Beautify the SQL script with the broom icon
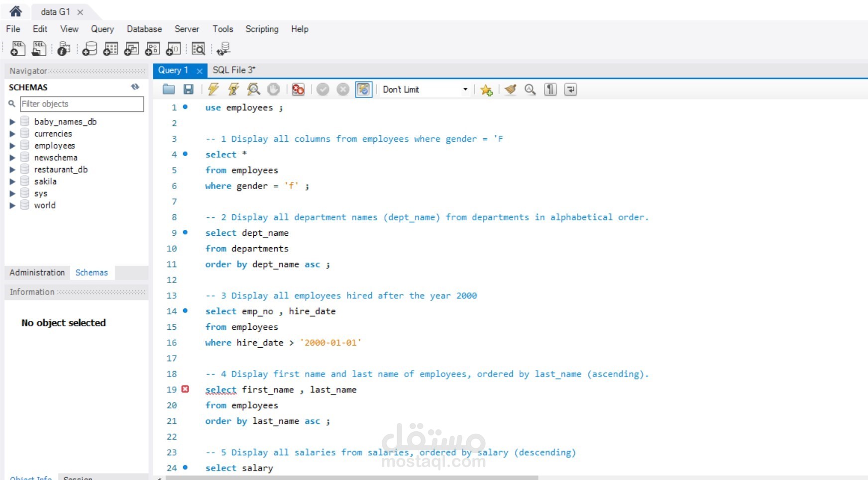 click(x=511, y=90)
